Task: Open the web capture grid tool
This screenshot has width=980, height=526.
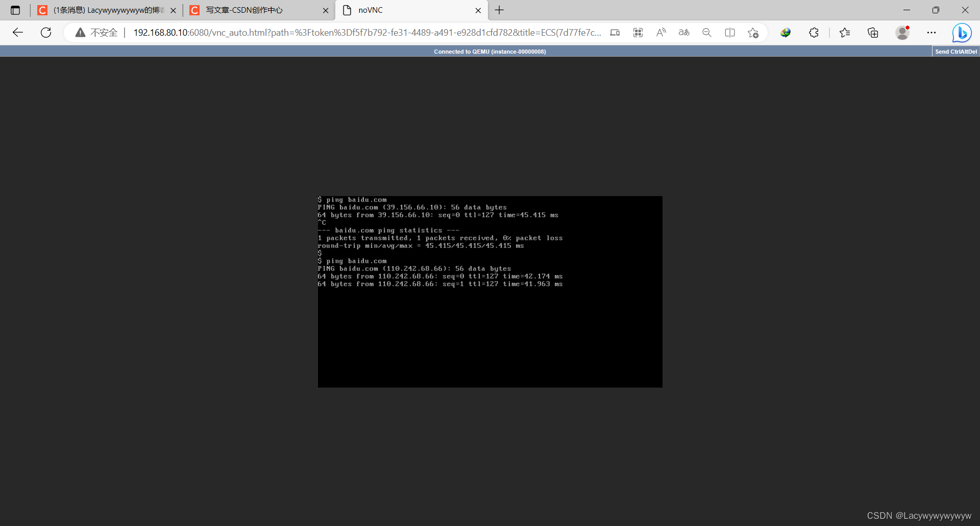Action: (638, 32)
